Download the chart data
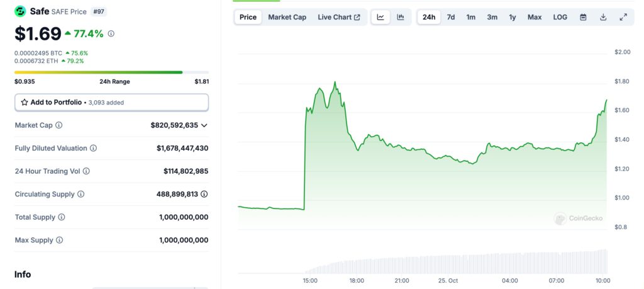 (603, 17)
